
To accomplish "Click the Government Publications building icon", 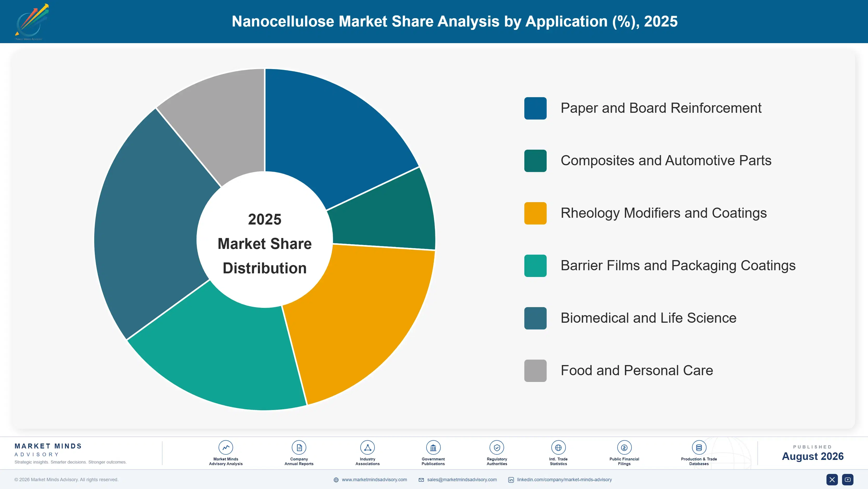I will pyautogui.click(x=433, y=447).
